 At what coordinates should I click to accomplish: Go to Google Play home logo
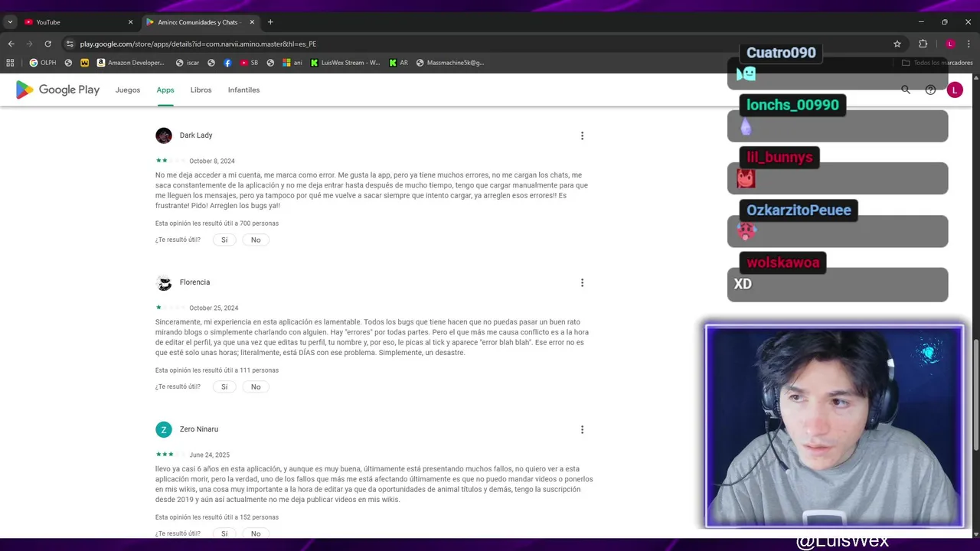click(x=57, y=90)
